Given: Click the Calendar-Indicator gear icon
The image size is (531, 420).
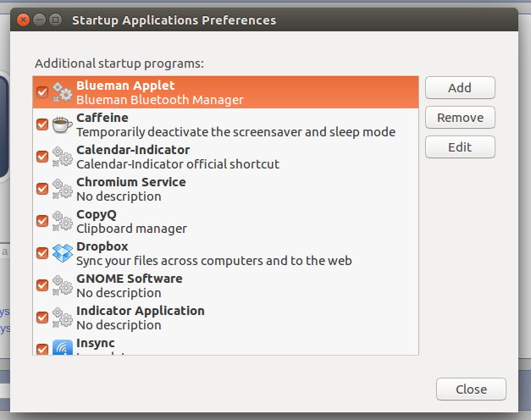Looking at the screenshot, I should [x=63, y=157].
